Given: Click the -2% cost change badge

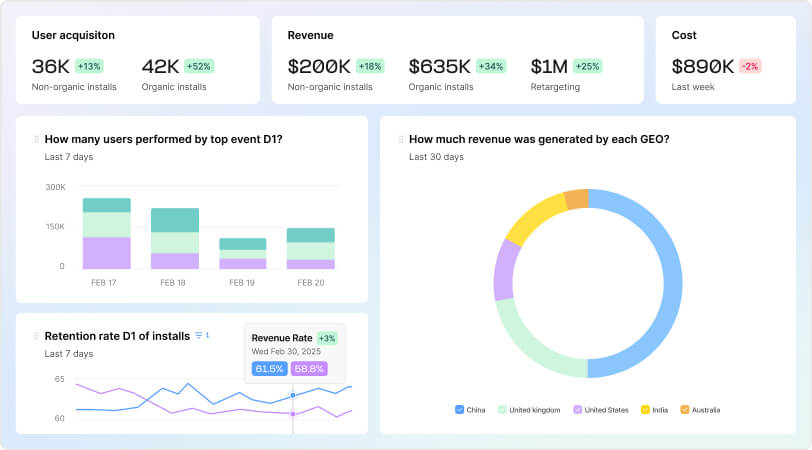Looking at the screenshot, I should [x=750, y=66].
